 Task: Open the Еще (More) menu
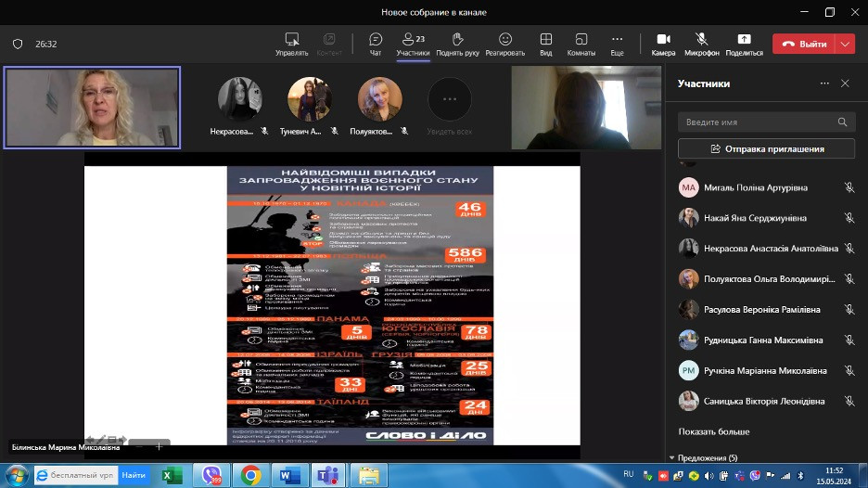tap(618, 44)
